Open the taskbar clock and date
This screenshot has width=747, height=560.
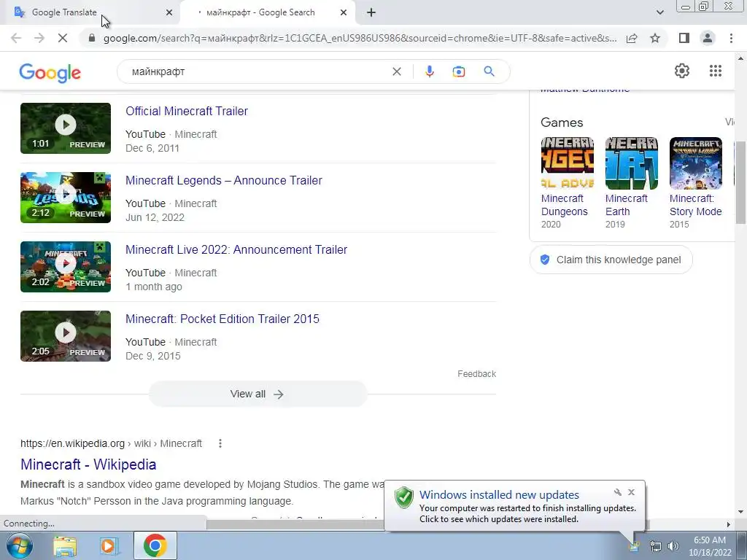[710, 546]
